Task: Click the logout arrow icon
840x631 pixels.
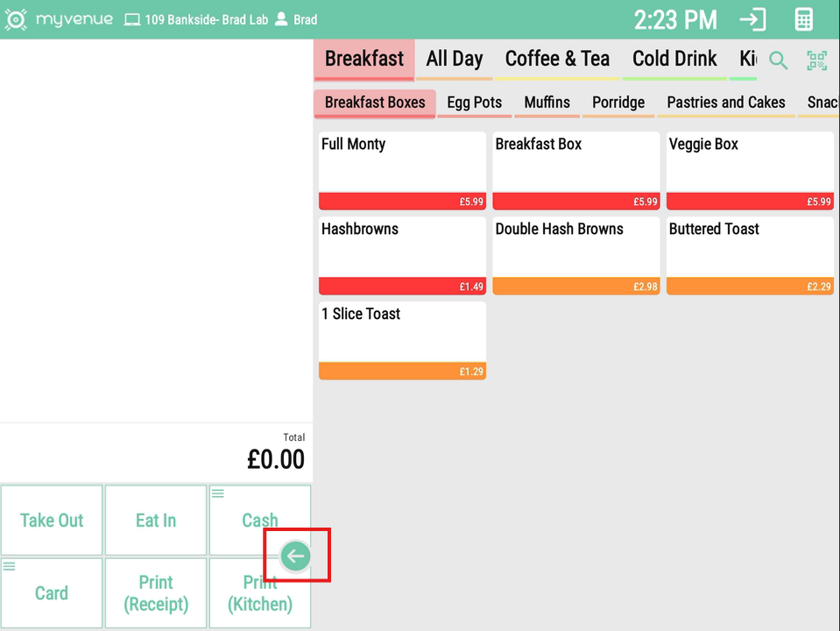Action: (x=752, y=19)
